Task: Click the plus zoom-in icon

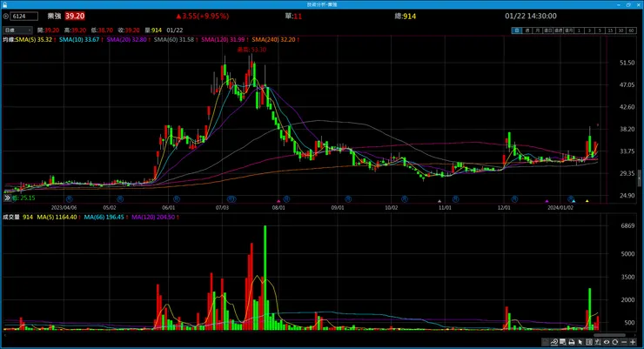Action: coord(633,342)
